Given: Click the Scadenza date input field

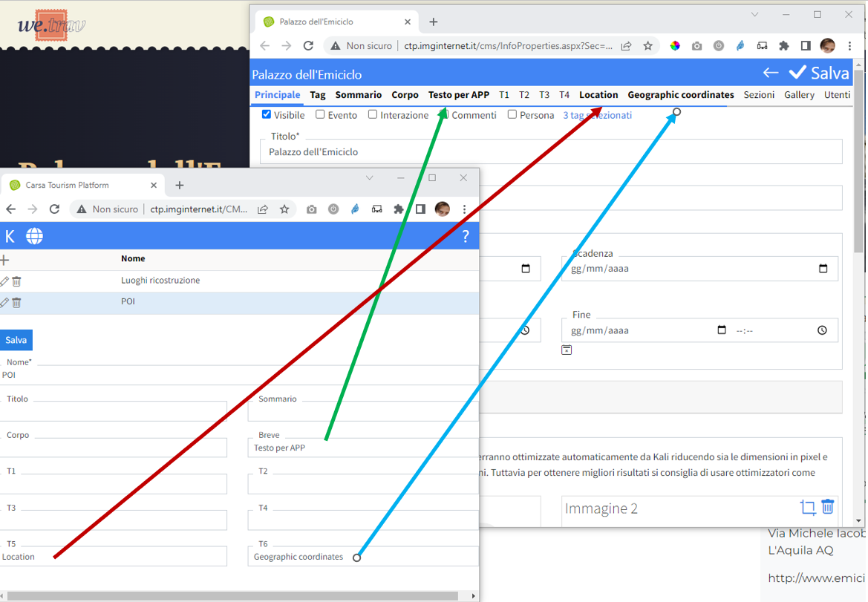Looking at the screenshot, I should [x=699, y=269].
